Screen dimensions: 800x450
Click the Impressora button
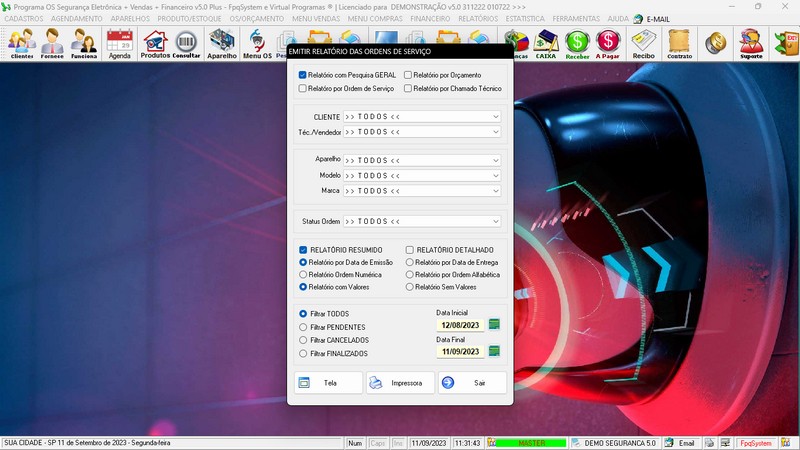point(400,383)
